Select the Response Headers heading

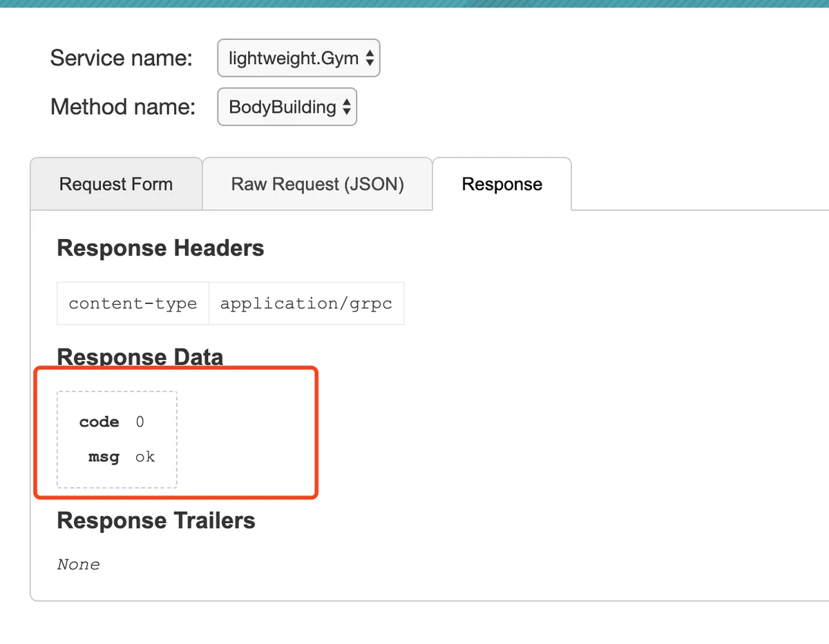[160, 248]
